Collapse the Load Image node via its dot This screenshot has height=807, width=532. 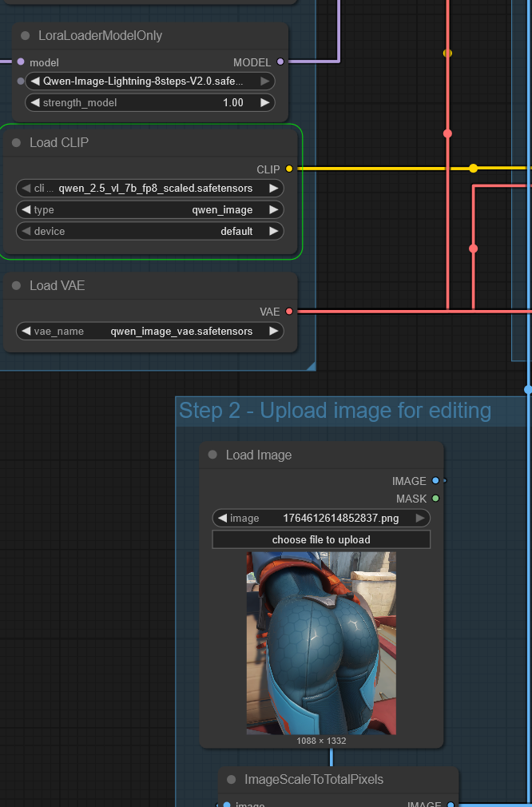pos(212,455)
